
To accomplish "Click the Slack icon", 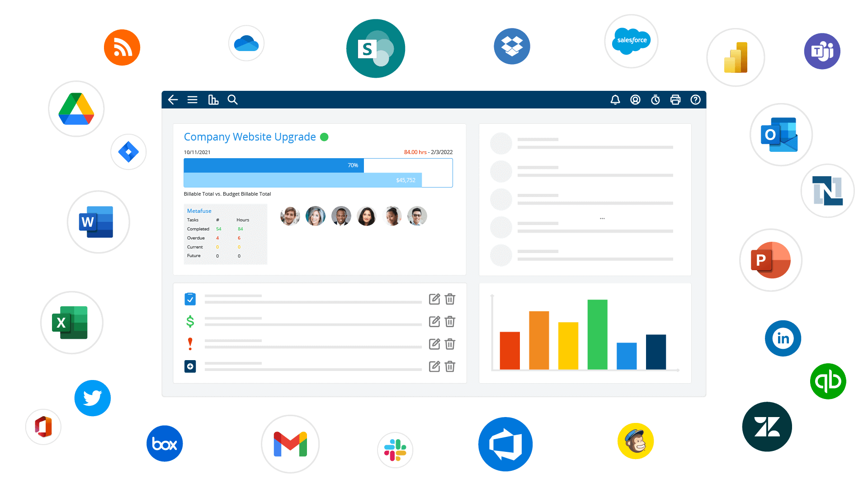I will 395,450.
